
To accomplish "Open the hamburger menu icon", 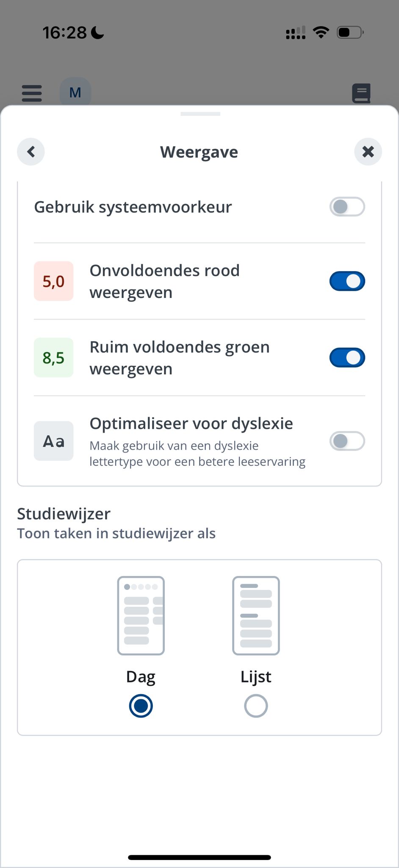I will 32,93.
